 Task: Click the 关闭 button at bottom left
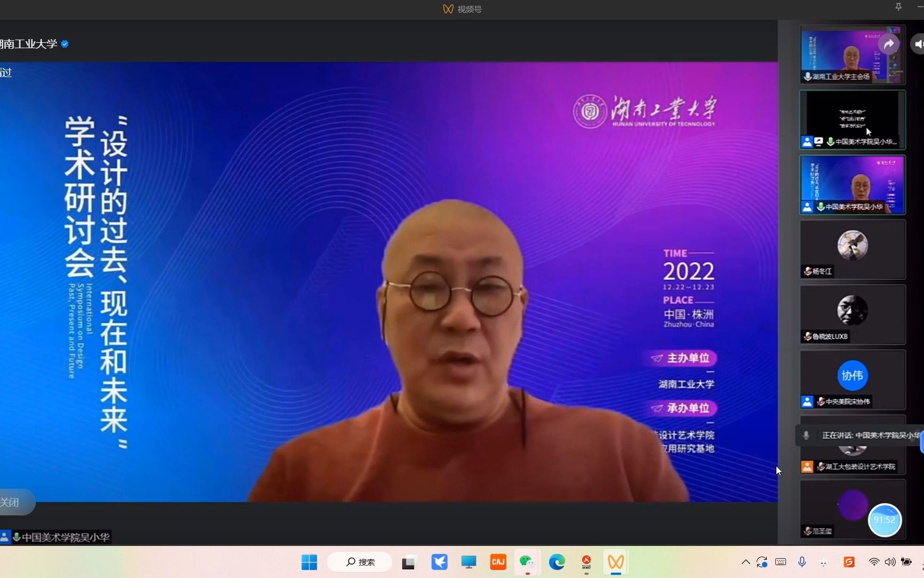point(10,502)
